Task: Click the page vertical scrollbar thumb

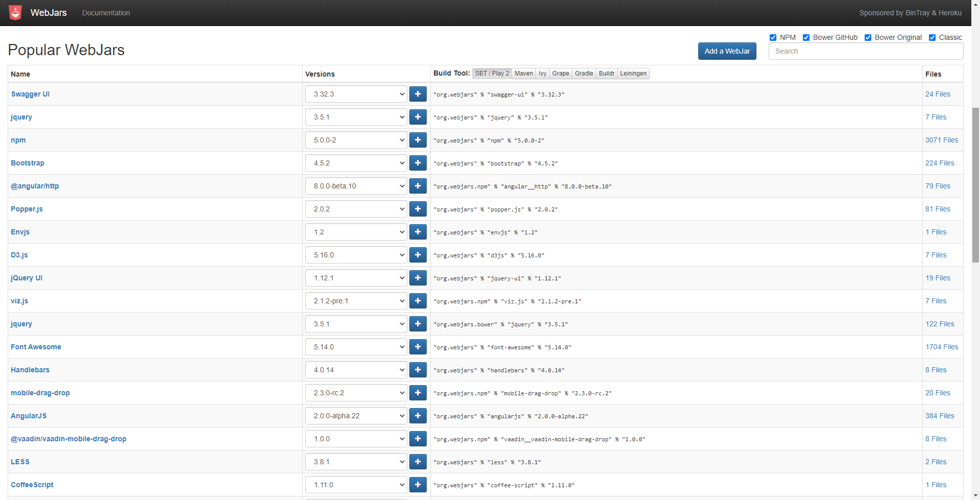Action: tap(975, 185)
